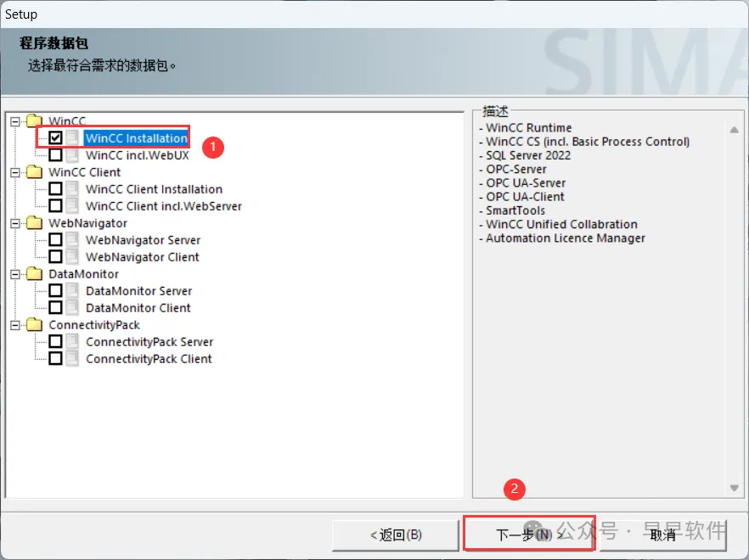The width and height of the screenshot is (749, 560).
Task: Enable the DataMonitor Server checkbox
Action: (x=55, y=290)
